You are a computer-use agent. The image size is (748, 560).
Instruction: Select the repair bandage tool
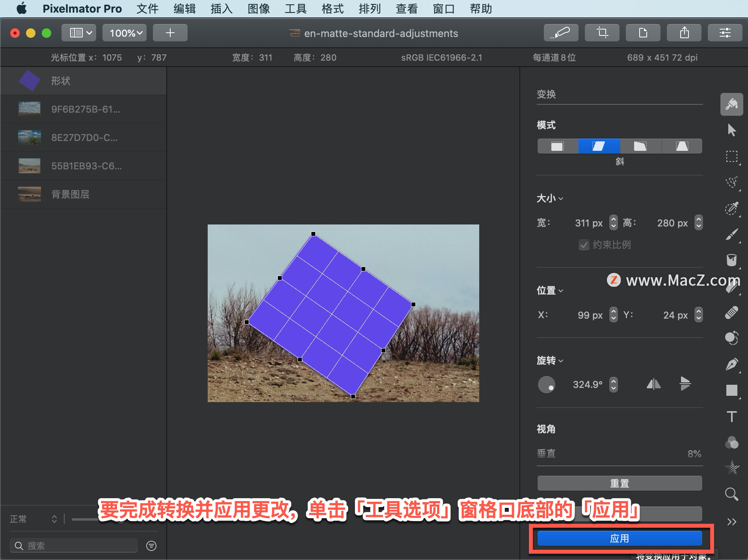tap(731, 312)
